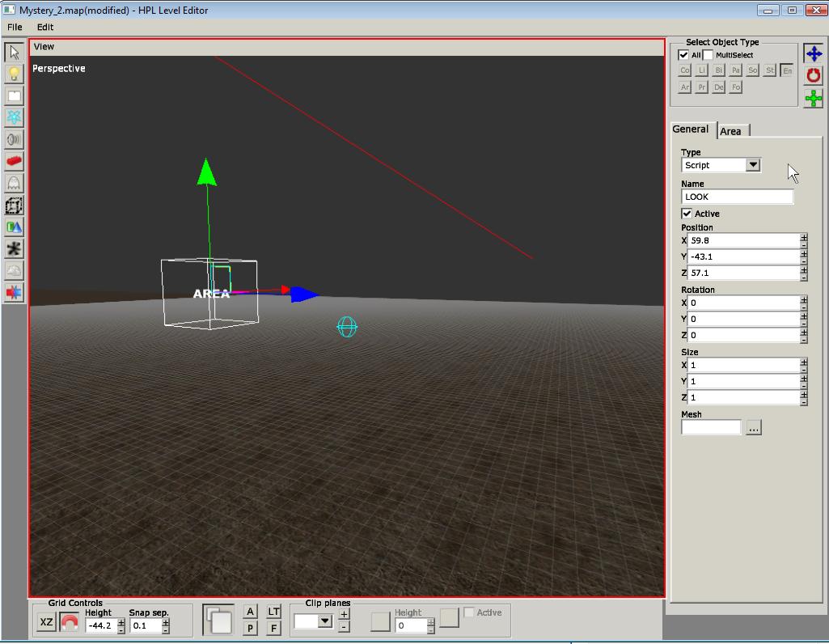Viewport: 829px width, 644px height.
Task: Expand the Clip planes dropdown
Action: (325, 621)
